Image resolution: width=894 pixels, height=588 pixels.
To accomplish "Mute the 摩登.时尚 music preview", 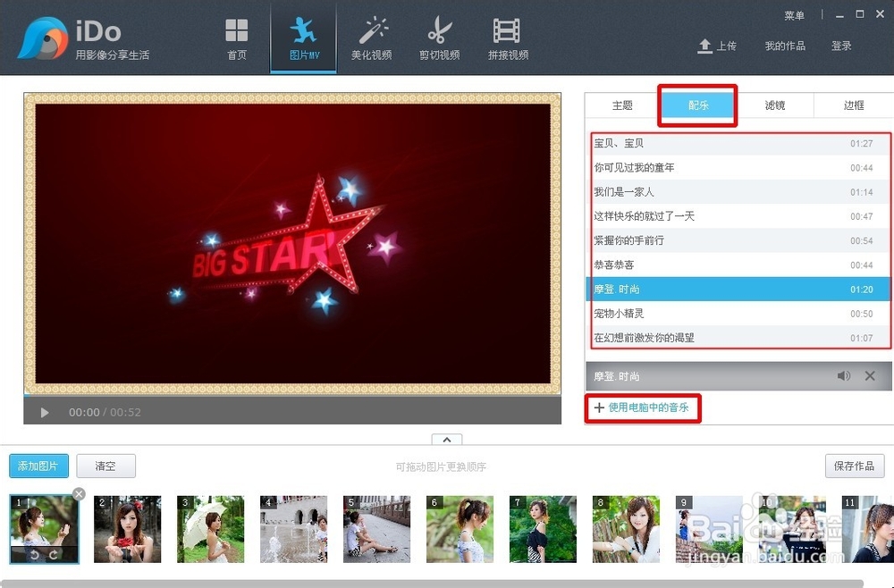I will coord(844,376).
